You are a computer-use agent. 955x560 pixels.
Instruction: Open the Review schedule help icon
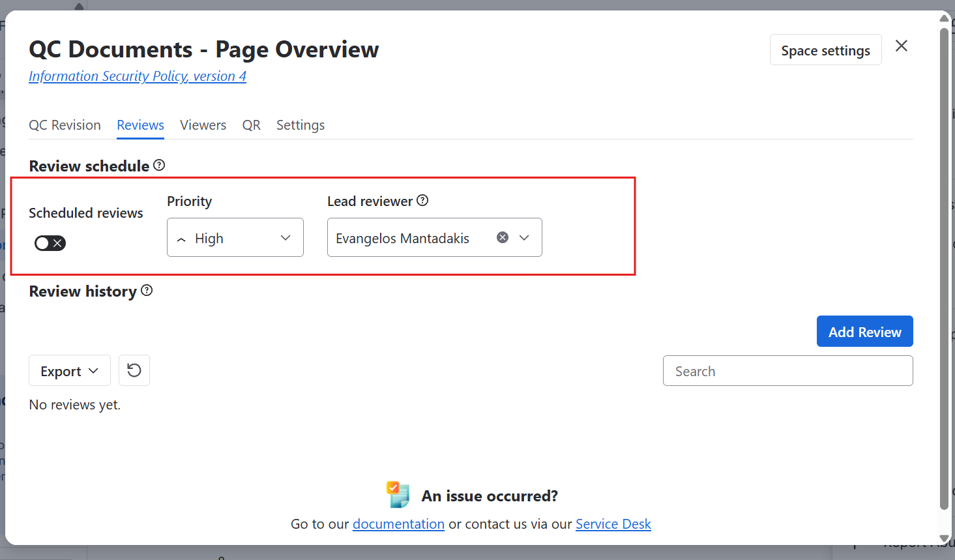point(159,166)
